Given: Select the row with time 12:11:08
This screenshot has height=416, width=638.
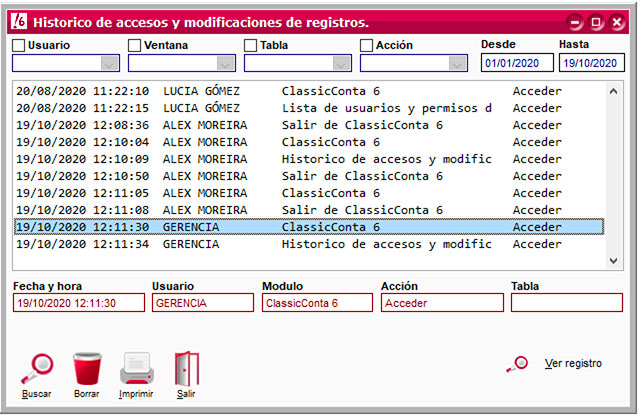Looking at the screenshot, I should click(x=309, y=210).
